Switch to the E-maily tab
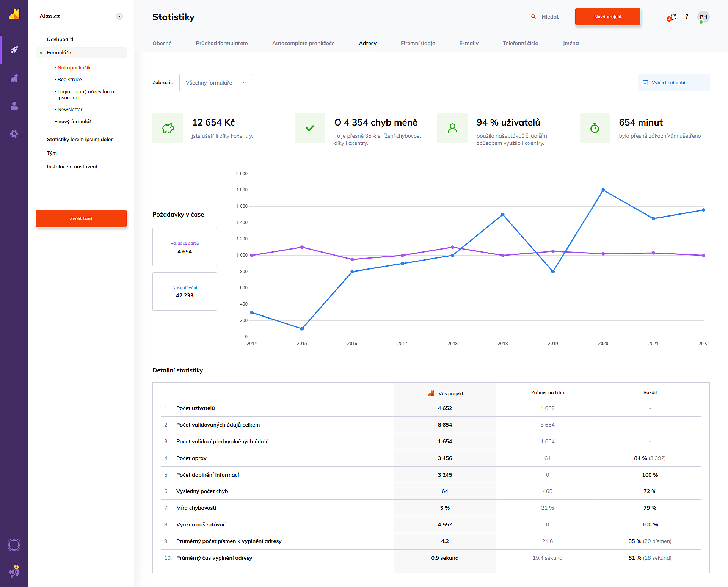 (x=469, y=43)
